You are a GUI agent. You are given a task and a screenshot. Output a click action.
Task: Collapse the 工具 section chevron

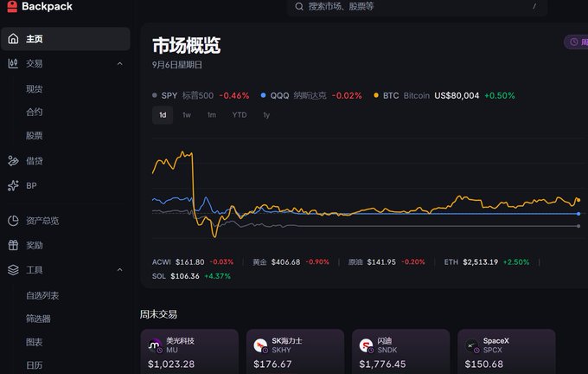tap(119, 270)
